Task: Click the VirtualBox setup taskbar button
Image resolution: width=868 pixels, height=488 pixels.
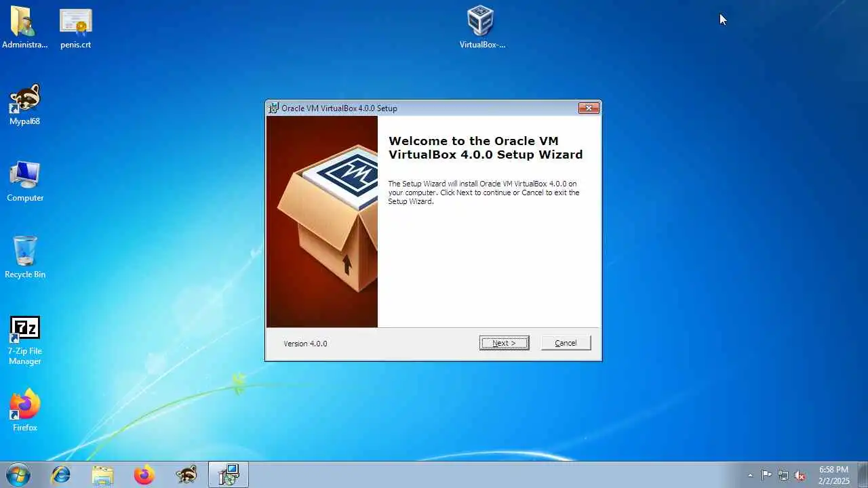Action: tap(229, 474)
